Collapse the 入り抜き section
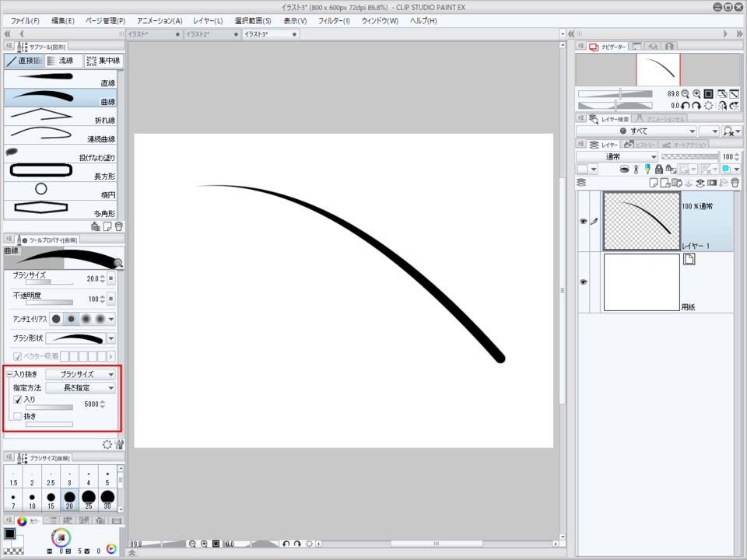 [9, 374]
